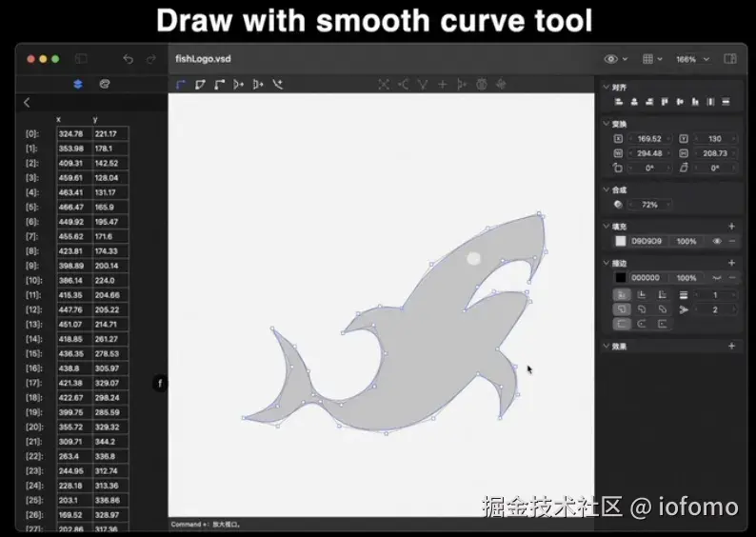
Task: Click align top edges icon
Action: (665, 102)
